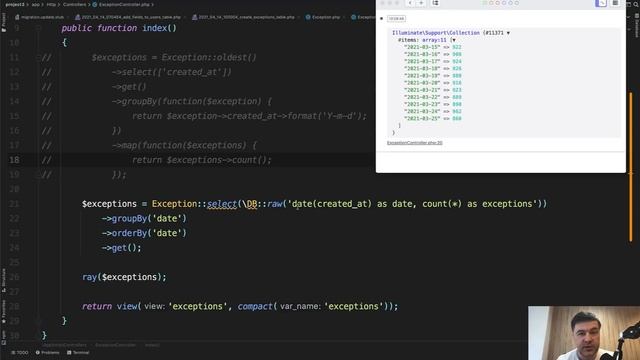Click the "2021-03-15" => 922 row in Ray
This screenshot has width=640, height=360.
click(433, 47)
